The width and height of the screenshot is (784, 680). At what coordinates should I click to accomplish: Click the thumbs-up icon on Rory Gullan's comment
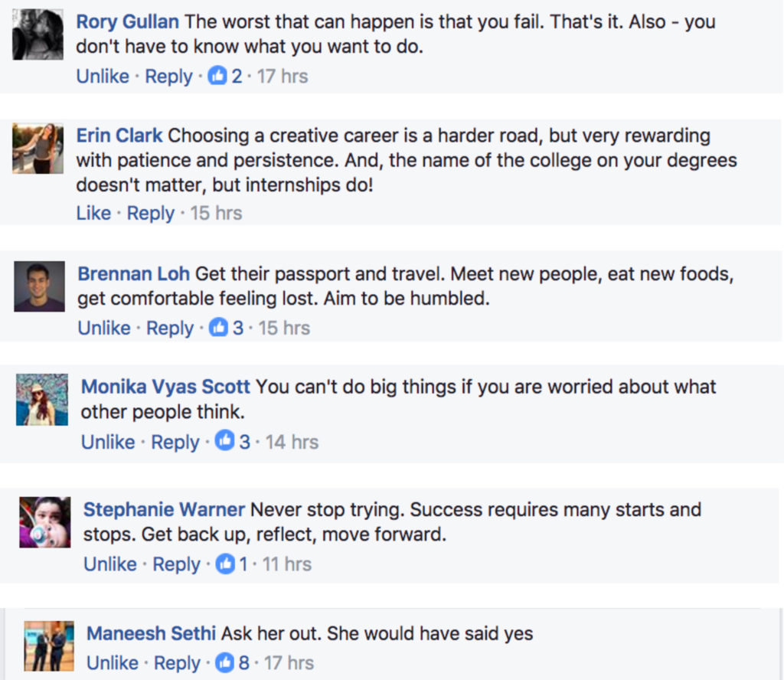[x=218, y=76]
